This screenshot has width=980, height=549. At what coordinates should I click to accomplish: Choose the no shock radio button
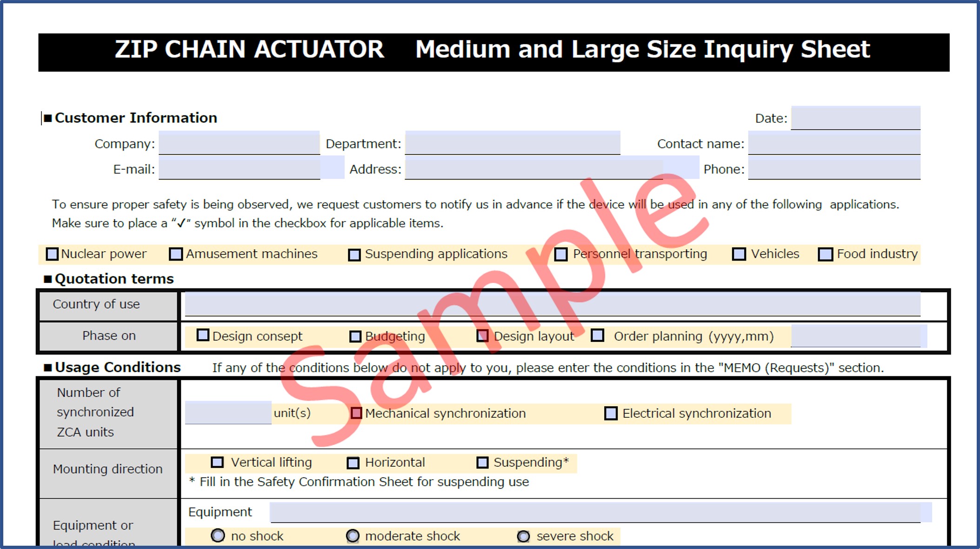[x=218, y=536]
